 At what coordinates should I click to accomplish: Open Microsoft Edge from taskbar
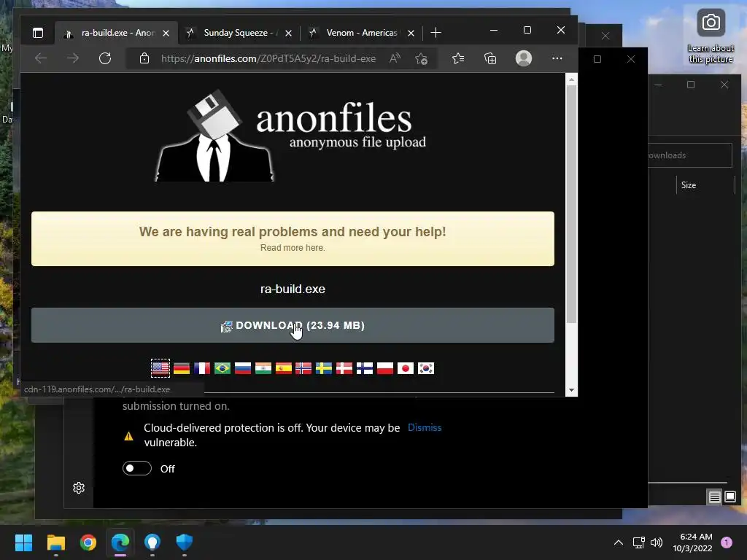point(120,542)
